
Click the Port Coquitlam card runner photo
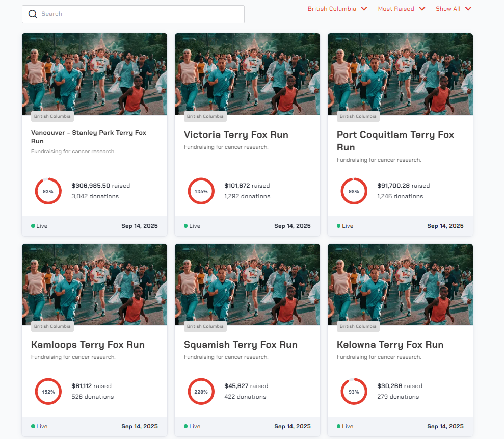[x=400, y=74]
